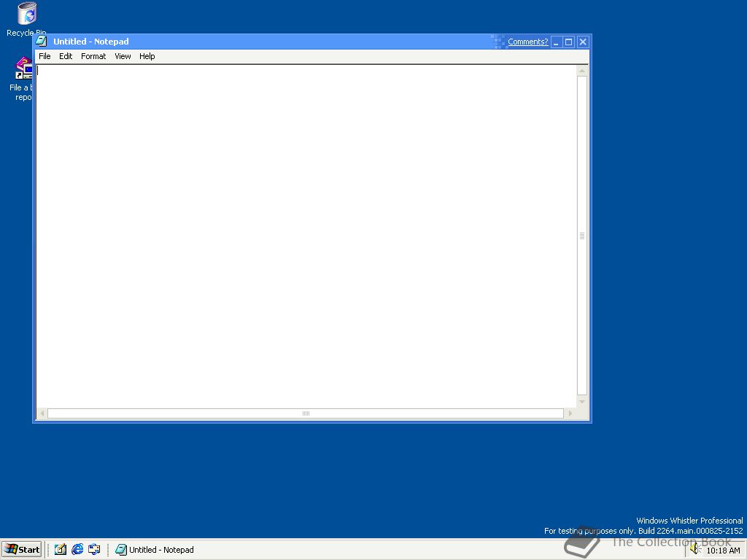This screenshot has width=747, height=560.
Task: Select the File a bug report desktop icon
Action: point(21,79)
